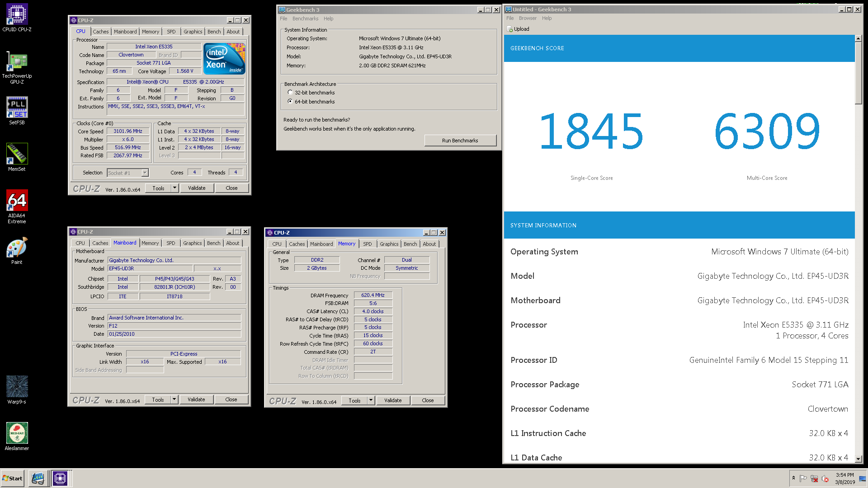The width and height of the screenshot is (868, 488).
Task: Click the Single-Core Score 1845
Action: pyautogui.click(x=591, y=131)
